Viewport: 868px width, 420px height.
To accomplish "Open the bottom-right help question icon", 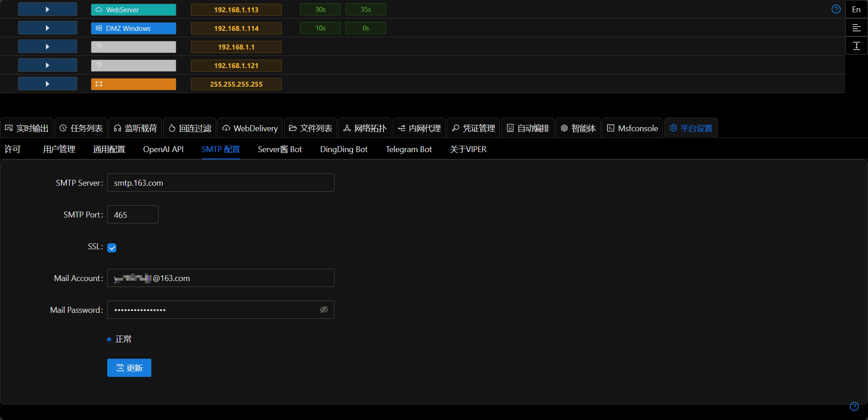I will pos(854,406).
